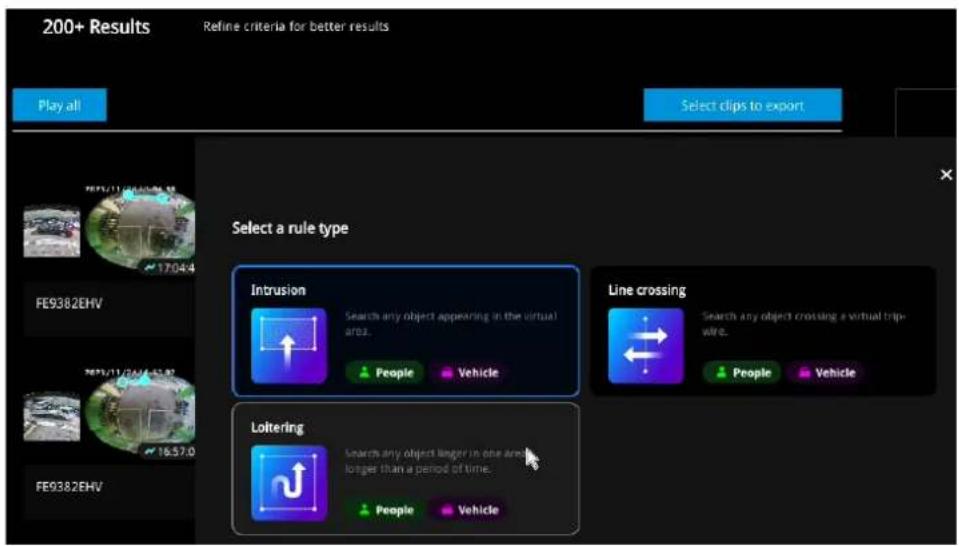Select the Line crossing rule type card
Screen dimensions: 959x546
point(763,331)
